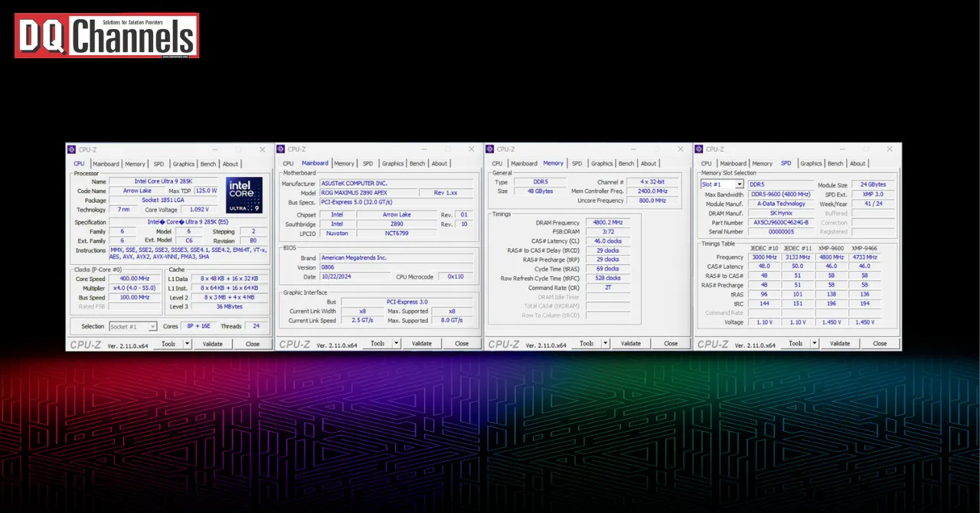This screenshot has width=980, height=513.
Task: Click the CPU-Z icon on the Memory window titlebar
Action: (x=488, y=149)
